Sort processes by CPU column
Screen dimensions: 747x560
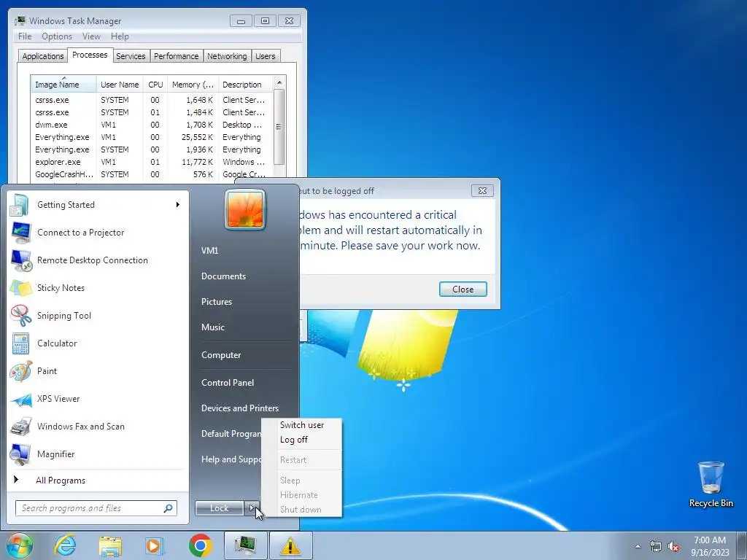pyautogui.click(x=155, y=85)
